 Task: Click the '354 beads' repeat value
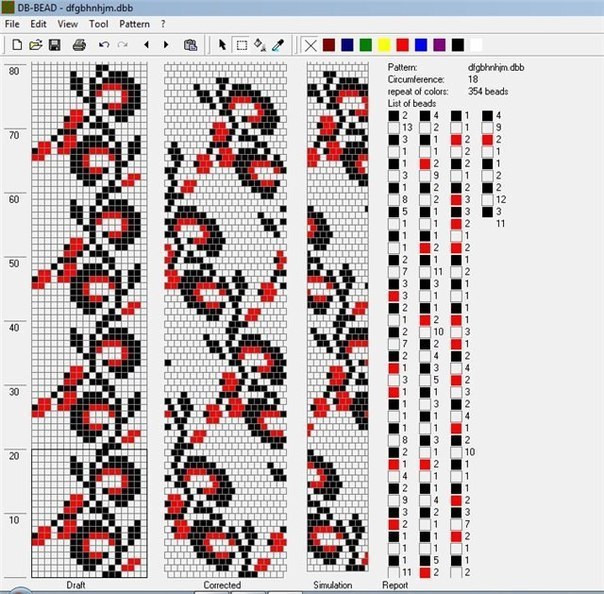coord(488,91)
